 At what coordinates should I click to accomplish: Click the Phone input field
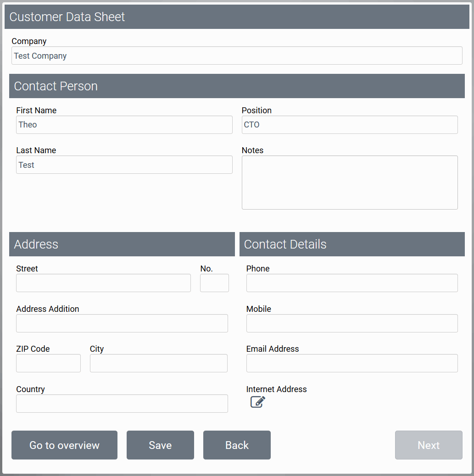tap(352, 283)
